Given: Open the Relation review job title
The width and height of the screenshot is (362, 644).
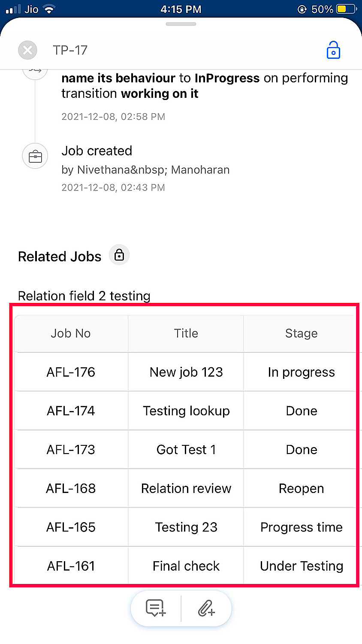Looking at the screenshot, I should coord(186,488).
